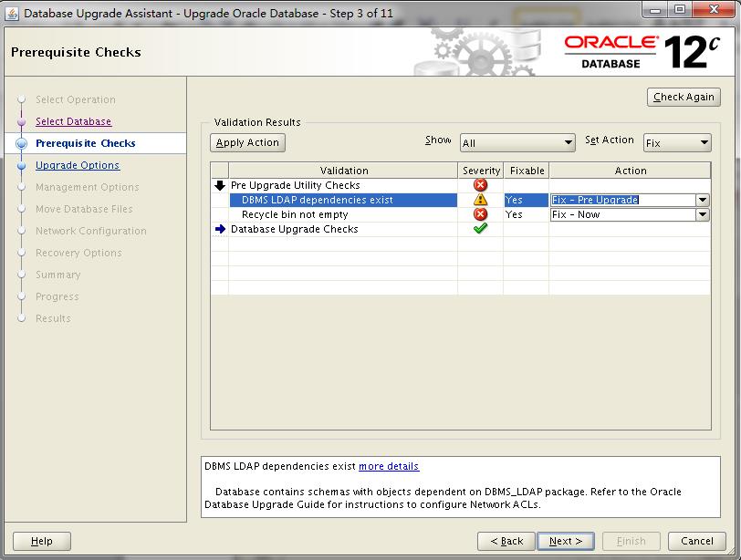Click error icon for Pre Upgrade Utility Checks
741x560 pixels.
[x=480, y=185]
